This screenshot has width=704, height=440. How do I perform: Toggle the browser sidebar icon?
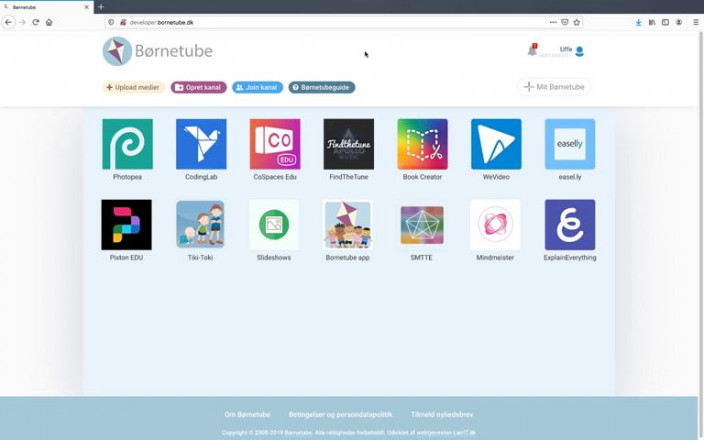[665, 22]
